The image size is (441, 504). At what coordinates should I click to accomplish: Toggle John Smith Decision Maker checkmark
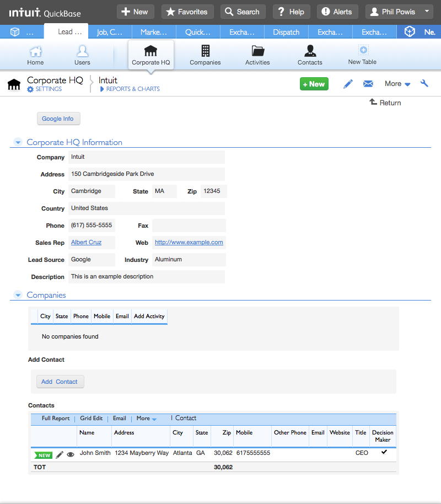(x=384, y=452)
